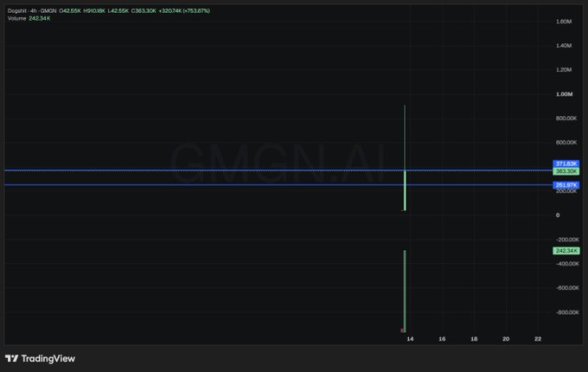Click the -400.00K price axis label
The height and width of the screenshot is (372, 588).
tap(567, 264)
